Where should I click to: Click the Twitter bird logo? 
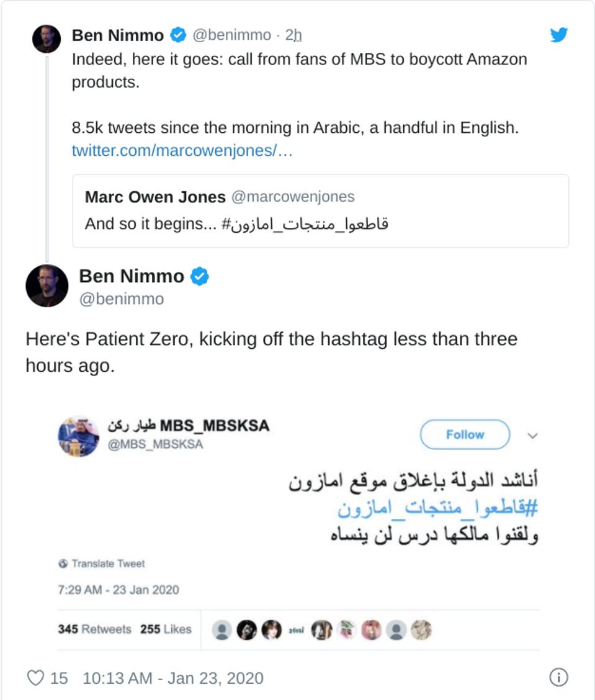pyautogui.click(x=558, y=35)
